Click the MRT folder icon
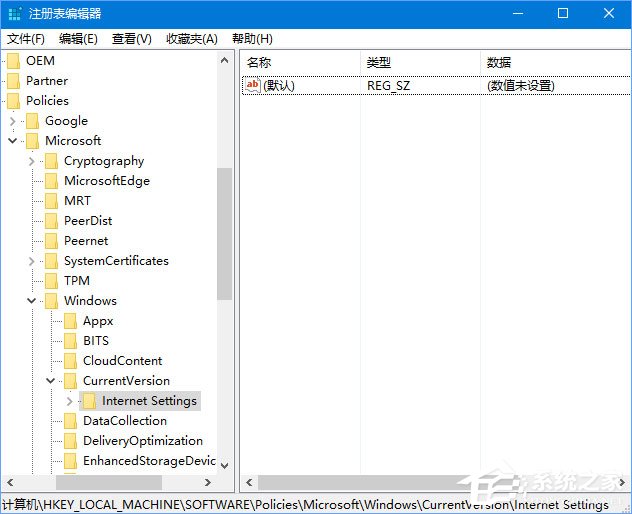This screenshot has width=632, height=514. click(51, 201)
